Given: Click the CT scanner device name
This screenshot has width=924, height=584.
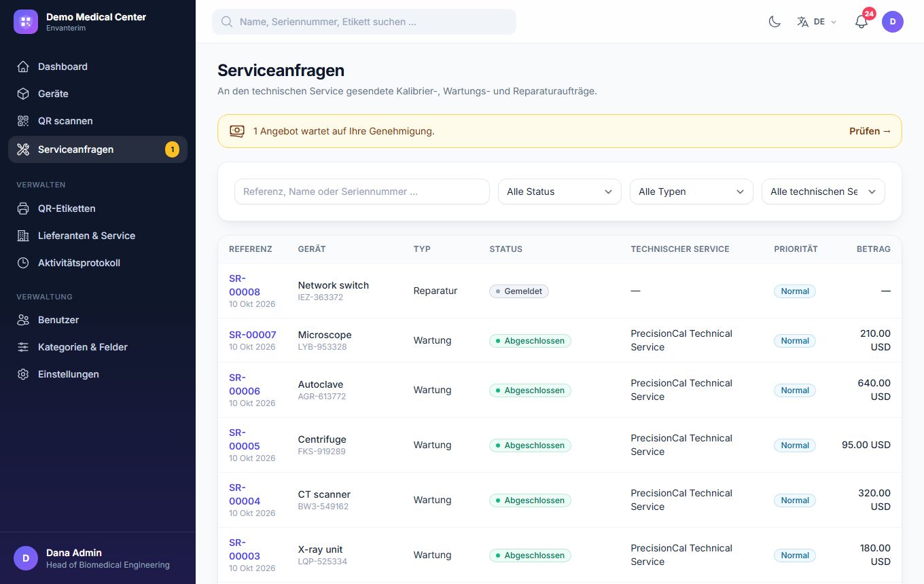Looking at the screenshot, I should click(x=324, y=494).
